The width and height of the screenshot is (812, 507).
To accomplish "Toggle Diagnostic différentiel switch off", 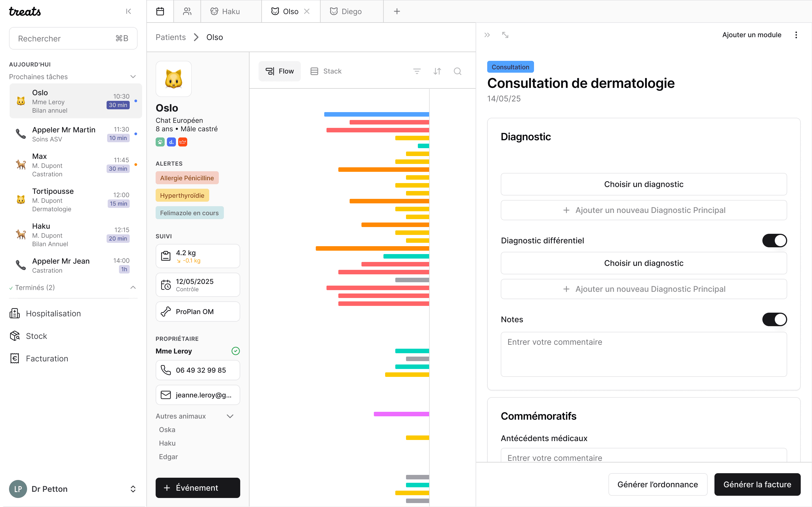I will pos(774,241).
